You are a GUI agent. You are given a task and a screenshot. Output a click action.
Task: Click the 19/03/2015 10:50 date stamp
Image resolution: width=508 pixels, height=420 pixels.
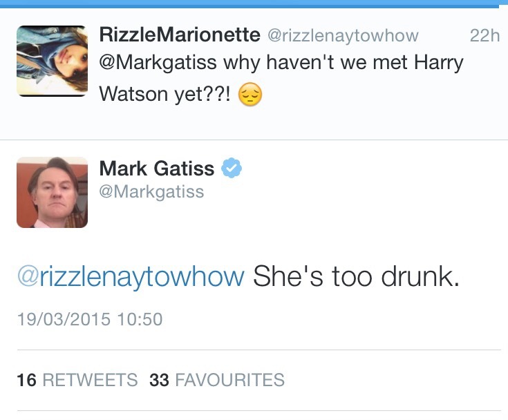click(x=90, y=318)
